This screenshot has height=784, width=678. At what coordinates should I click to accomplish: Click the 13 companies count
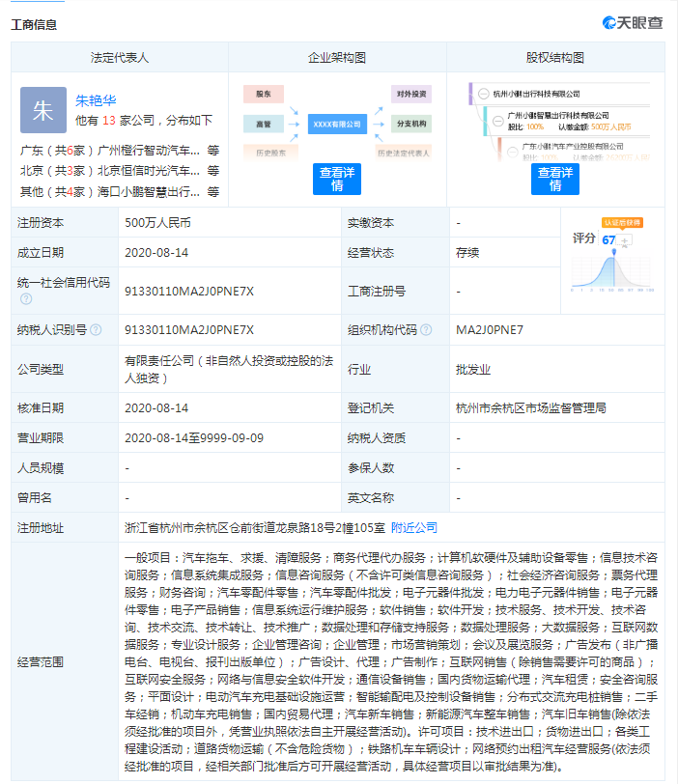coord(109,121)
